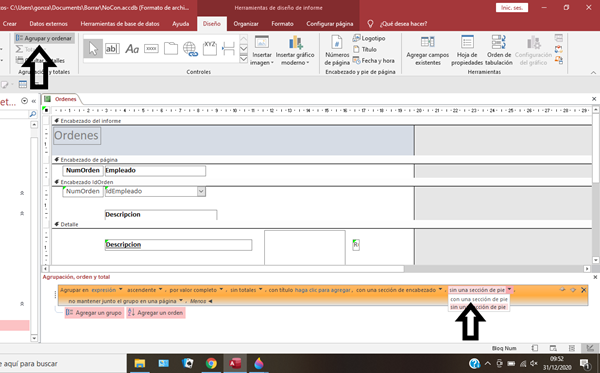Switch to the Organizar tab
The width and height of the screenshot is (600, 373).
point(246,24)
